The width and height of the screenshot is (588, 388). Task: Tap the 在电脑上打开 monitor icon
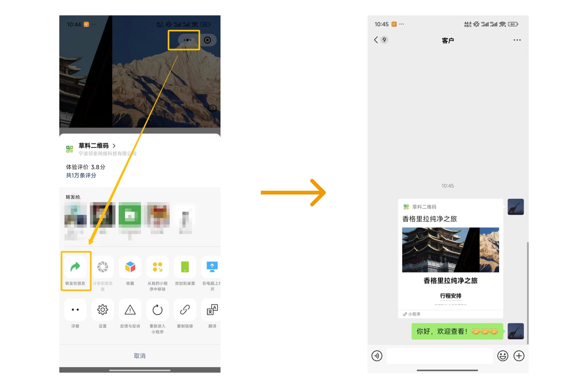[x=212, y=267]
